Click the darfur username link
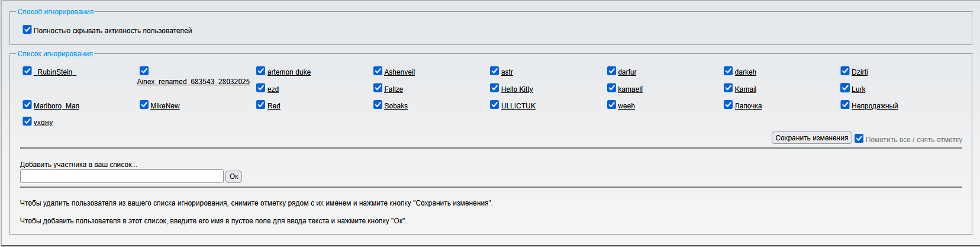 (x=627, y=72)
